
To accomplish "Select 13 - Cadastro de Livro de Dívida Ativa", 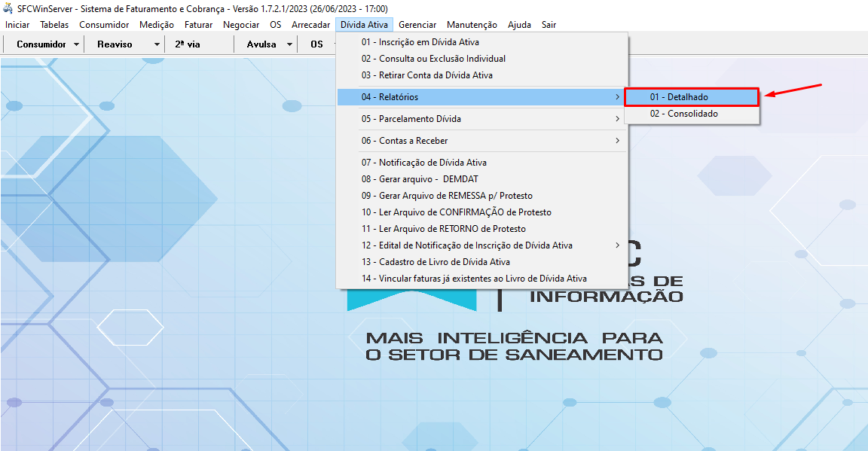I will [x=436, y=262].
